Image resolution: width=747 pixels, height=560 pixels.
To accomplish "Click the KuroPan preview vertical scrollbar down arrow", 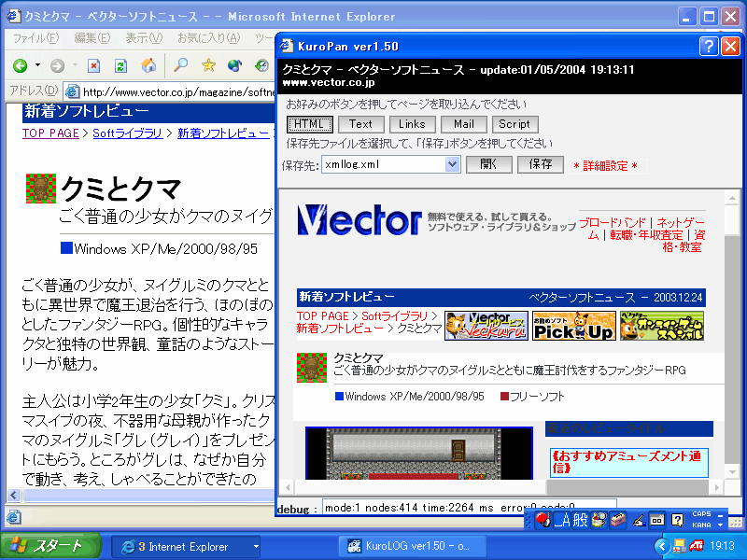I will click(x=732, y=472).
